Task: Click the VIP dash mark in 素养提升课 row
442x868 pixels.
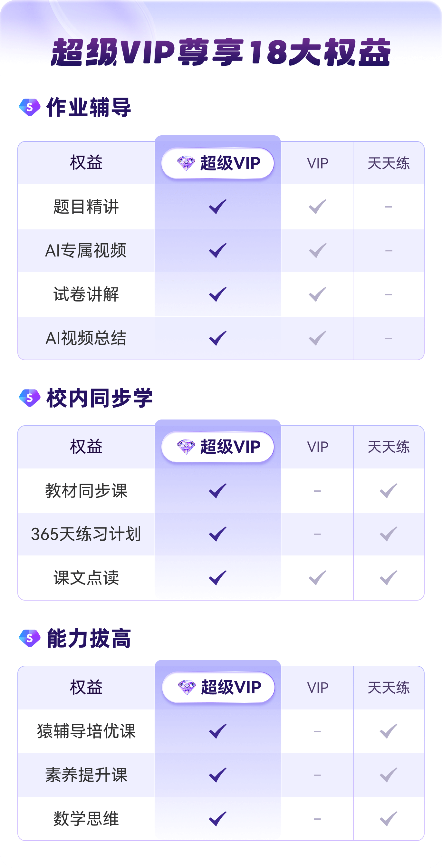Action: 317,775
